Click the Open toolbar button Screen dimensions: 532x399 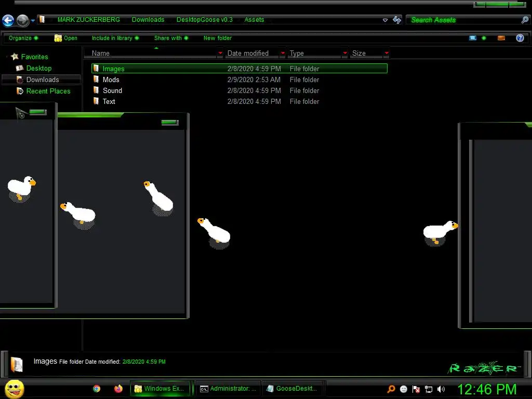click(66, 38)
